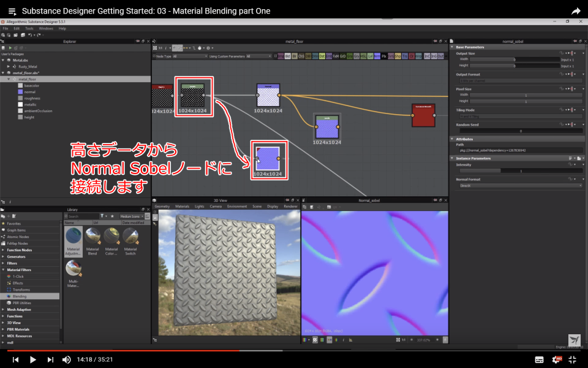This screenshot has height=368, width=588.
Task: Select the ambientOcclusion output
Action: pos(38,111)
